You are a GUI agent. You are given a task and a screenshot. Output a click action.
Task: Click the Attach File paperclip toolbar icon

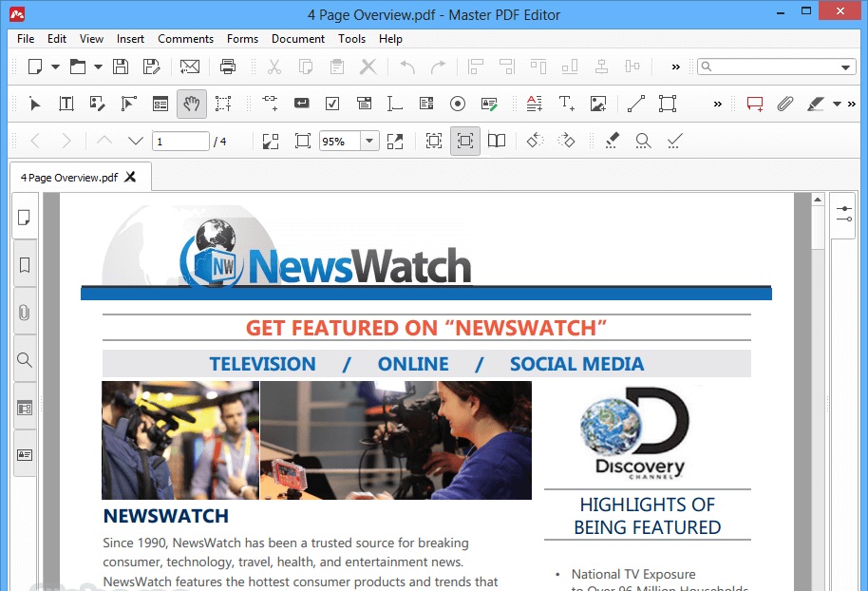(x=785, y=104)
